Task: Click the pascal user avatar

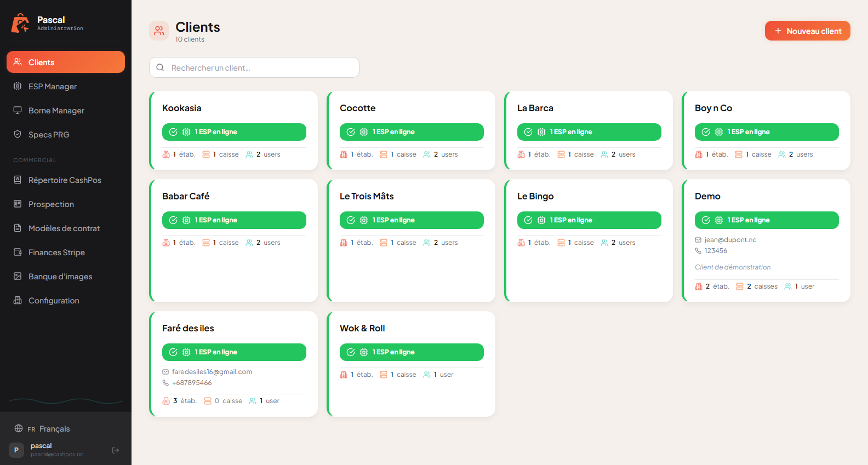Action: 16,450
